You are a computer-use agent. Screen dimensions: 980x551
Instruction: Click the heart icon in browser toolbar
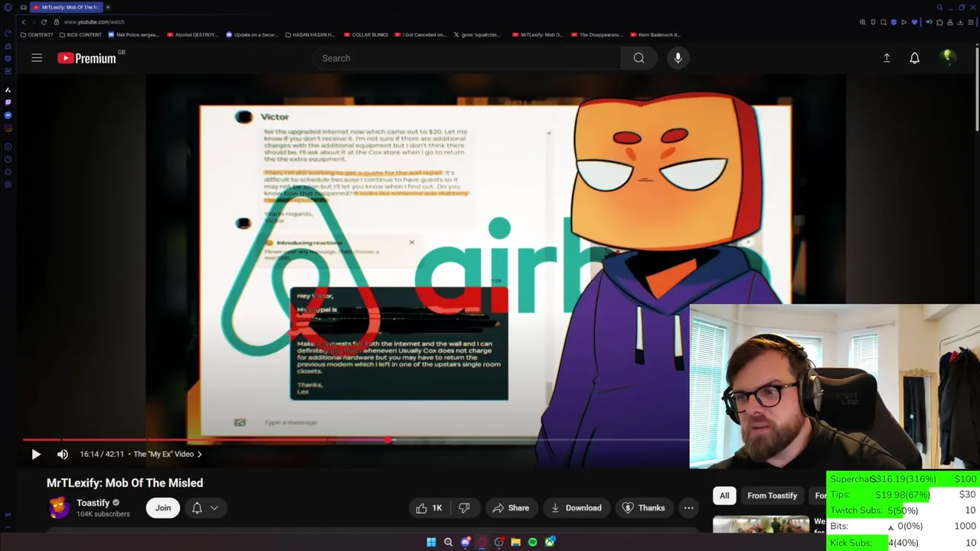coord(914,22)
